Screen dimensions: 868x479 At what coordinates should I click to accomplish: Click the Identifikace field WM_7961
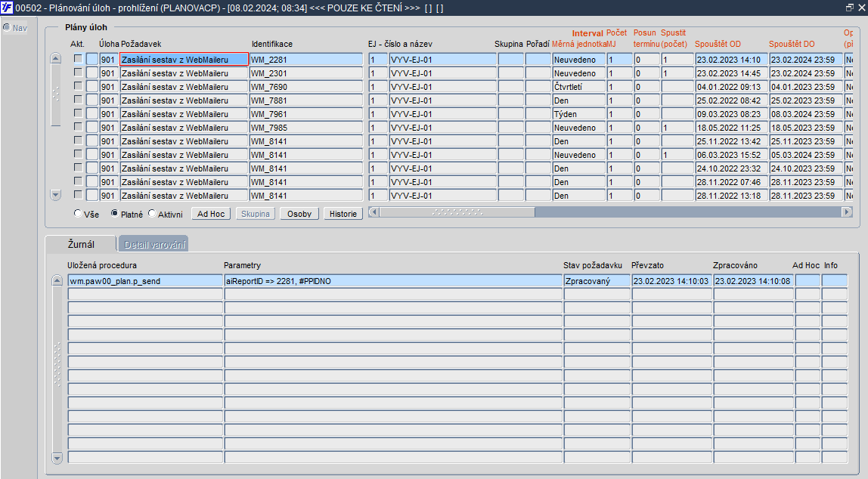[x=306, y=114]
